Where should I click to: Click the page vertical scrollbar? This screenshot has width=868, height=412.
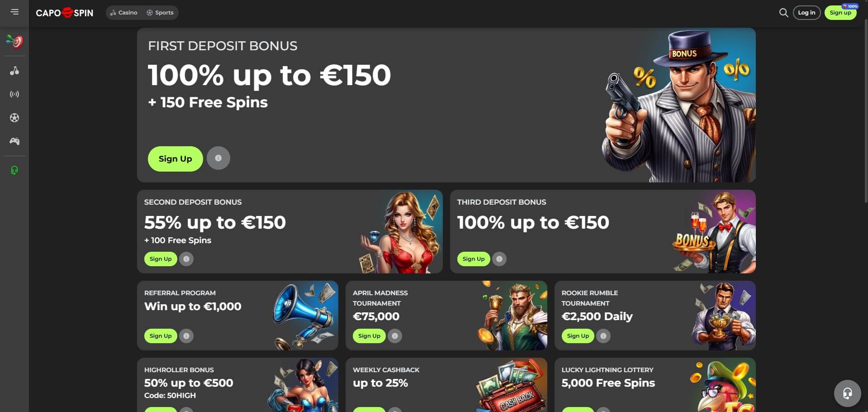click(x=866, y=111)
